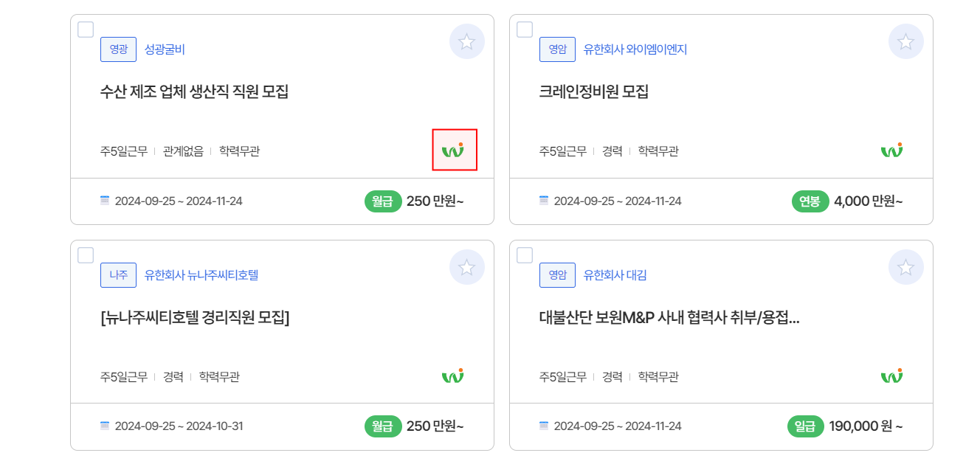Select checkbox on 와이엠이엔지 job card

click(525, 30)
